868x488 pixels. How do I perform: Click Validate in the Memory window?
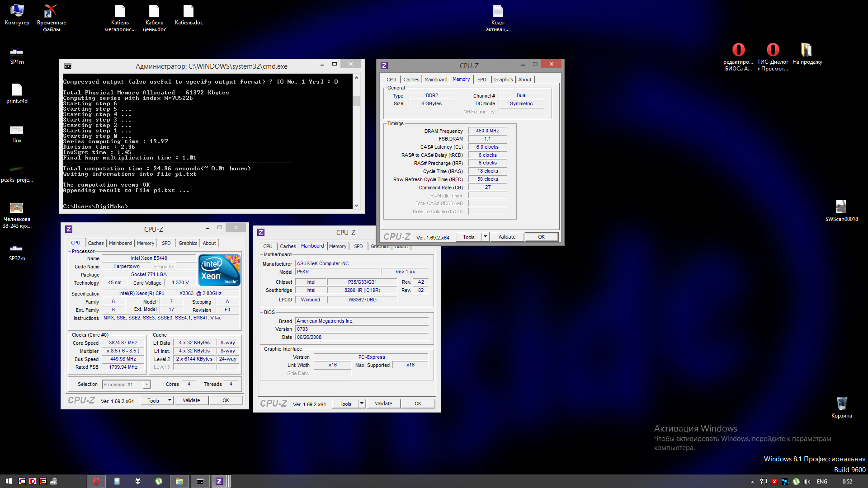(507, 237)
